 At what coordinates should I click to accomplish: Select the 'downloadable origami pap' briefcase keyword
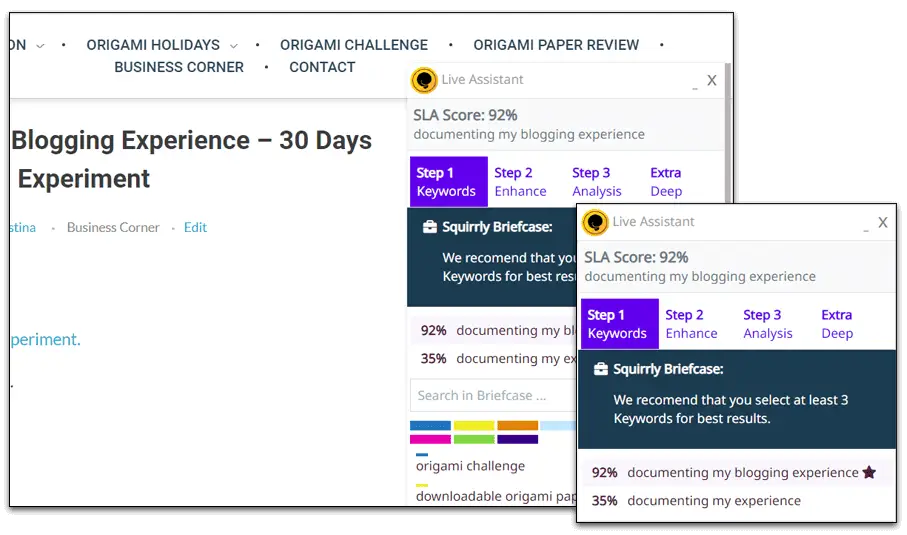tap(496, 496)
